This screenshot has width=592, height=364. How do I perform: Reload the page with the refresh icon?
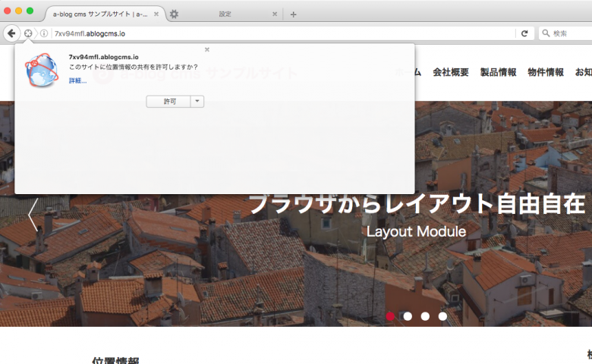pos(524,33)
